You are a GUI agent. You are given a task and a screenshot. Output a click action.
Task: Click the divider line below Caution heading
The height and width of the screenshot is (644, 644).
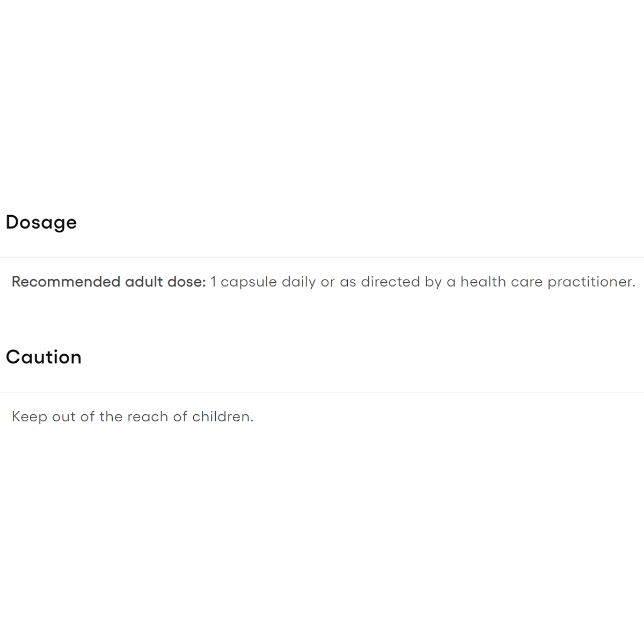pyautogui.click(x=322, y=392)
